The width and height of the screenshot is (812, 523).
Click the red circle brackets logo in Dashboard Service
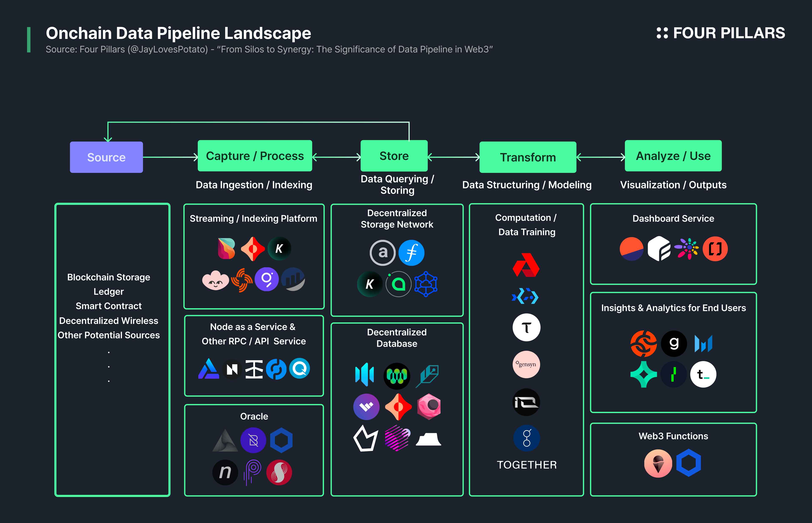[715, 249]
